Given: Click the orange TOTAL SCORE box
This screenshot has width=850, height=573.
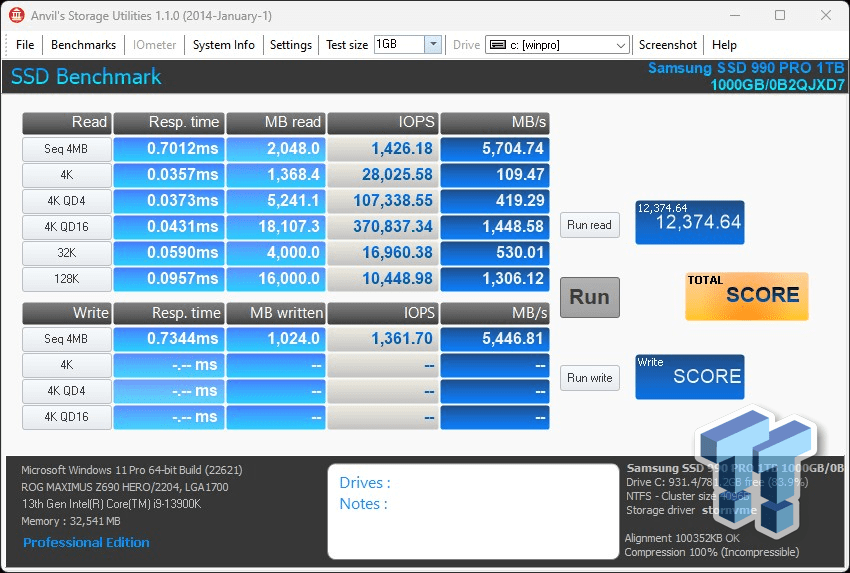Looking at the screenshot, I should (746, 296).
